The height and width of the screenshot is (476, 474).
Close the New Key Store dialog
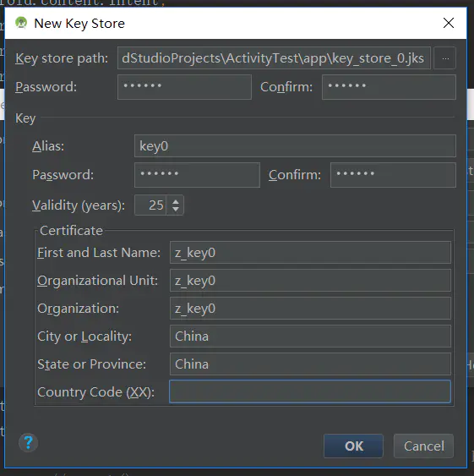click(448, 23)
